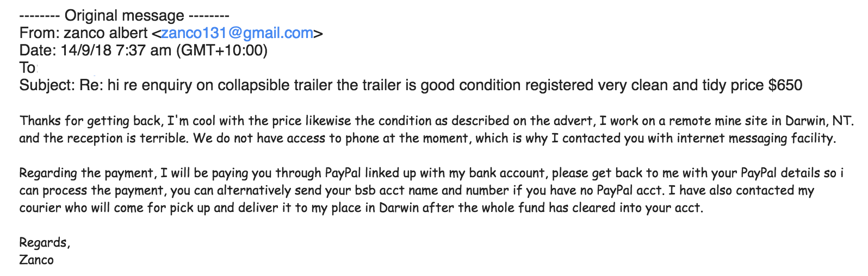Click the date "14/9/18"
Screen dimensions: 868x276
[x=86, y=51]
